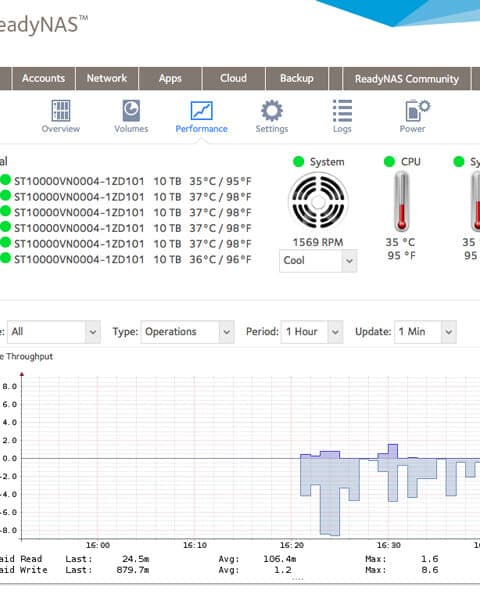Click the 35 °C CPU temperature reading
Viewport: 480px width, 596px height.
[400, 242]
